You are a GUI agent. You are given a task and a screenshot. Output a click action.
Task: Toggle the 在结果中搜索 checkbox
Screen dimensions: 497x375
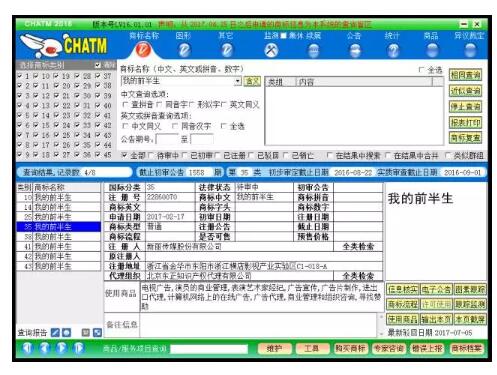(x=329, y=155)
